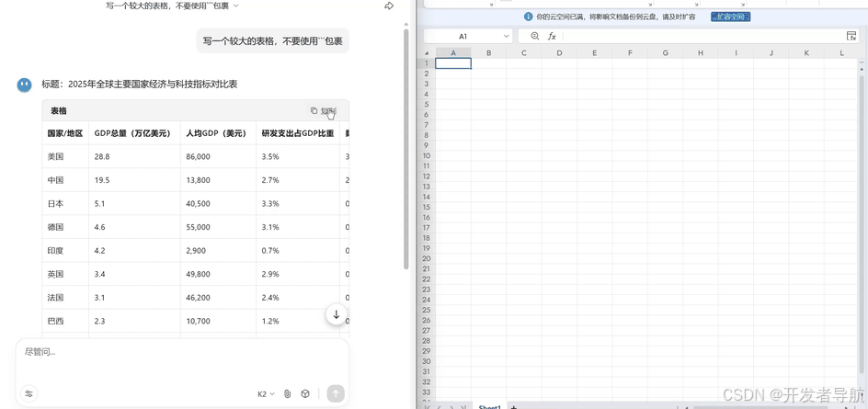The image size is (868, 409).
Task: Click the 表格 label on the table card
Action: coord(59,110)
